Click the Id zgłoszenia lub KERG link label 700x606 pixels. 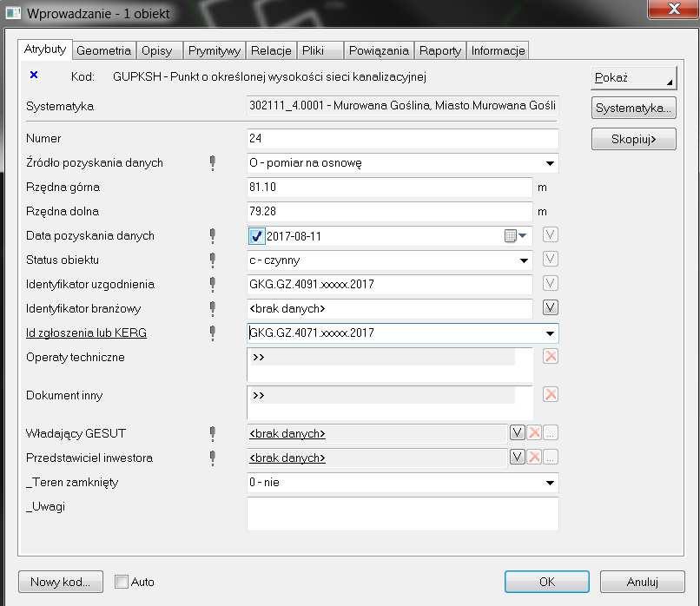point(86,333)
